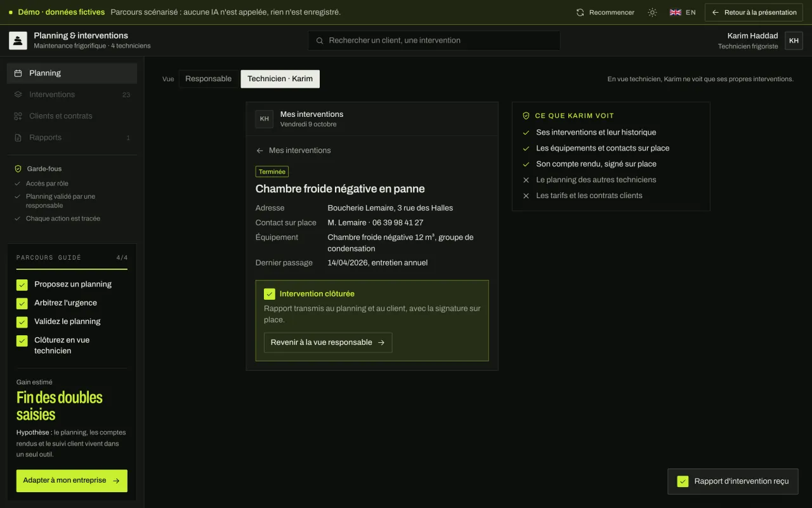This screenshot has width=812, height=508.
Task: Click the back arrow beside Mes interventions
Action: [259, 150]
